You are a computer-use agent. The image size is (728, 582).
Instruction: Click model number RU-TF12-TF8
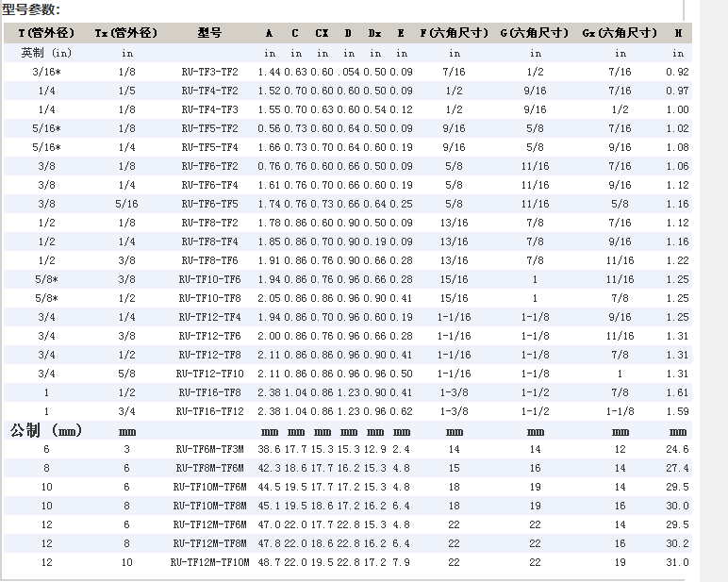pyautogui.click(x=209, y=355)
